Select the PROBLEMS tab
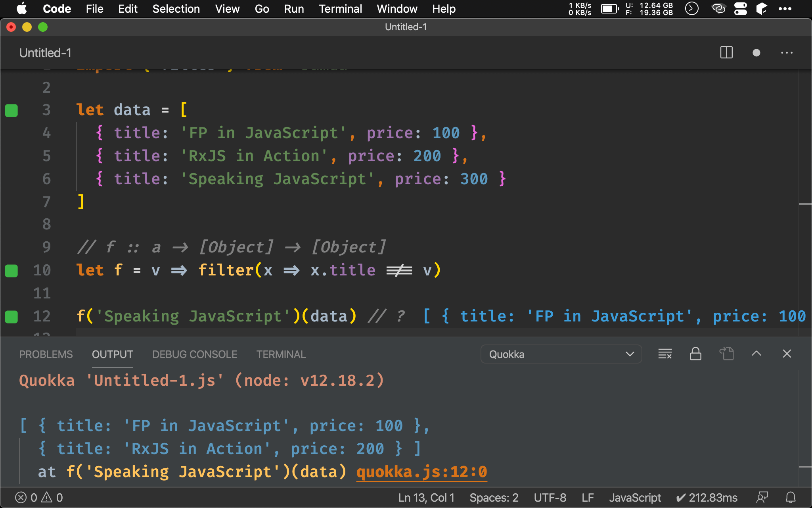812x508 pixels. coord(46,354)
